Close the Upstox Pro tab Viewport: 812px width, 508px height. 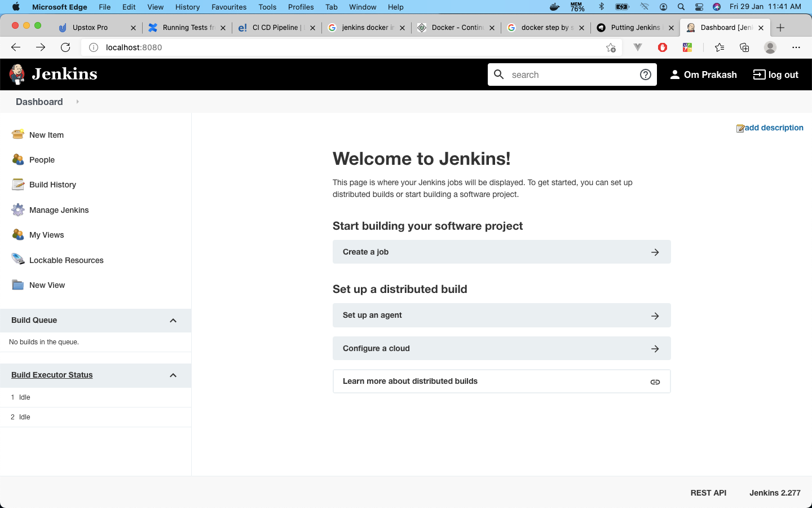tap(133, 28)
